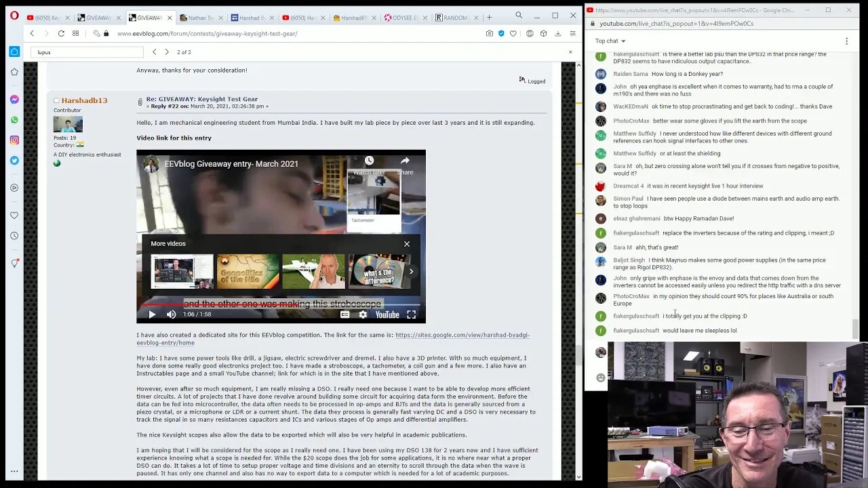The height and width of the screenshot is (488, 868).
Task: Go back to previous page
Action: click(x=31, y=33)
